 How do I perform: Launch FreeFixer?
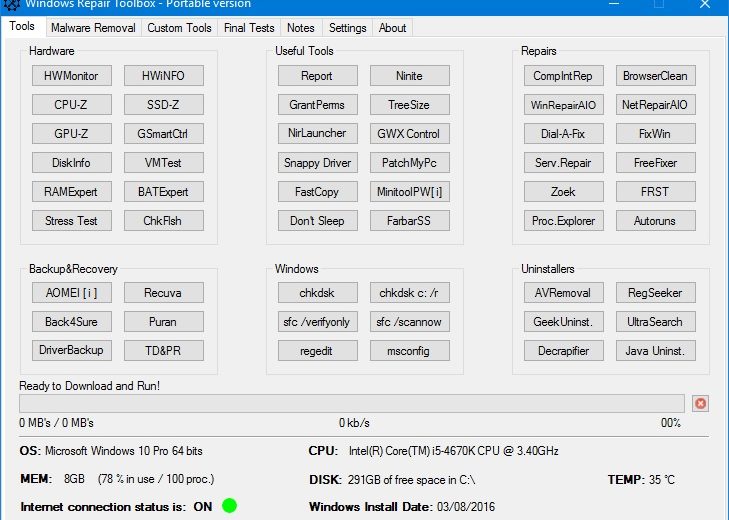click(x=656, y=163)
